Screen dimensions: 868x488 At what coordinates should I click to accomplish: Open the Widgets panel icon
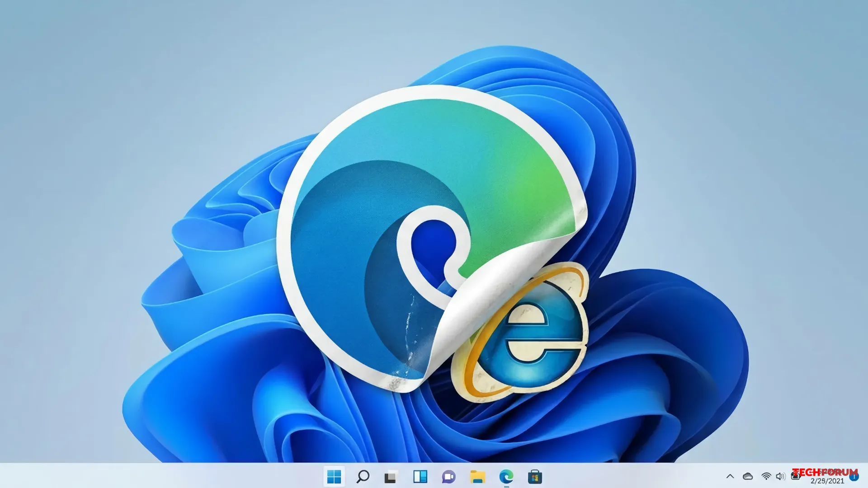[420, 476]
